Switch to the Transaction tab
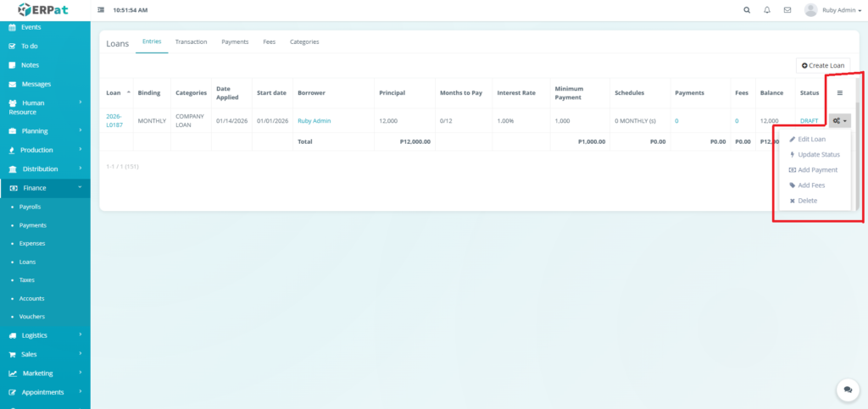 191,41
